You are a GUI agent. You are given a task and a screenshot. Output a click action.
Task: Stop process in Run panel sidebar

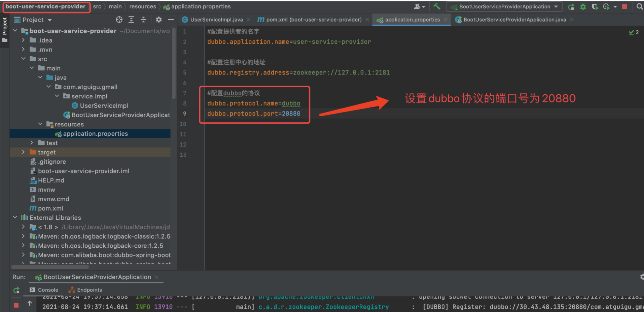click(16, 305)
